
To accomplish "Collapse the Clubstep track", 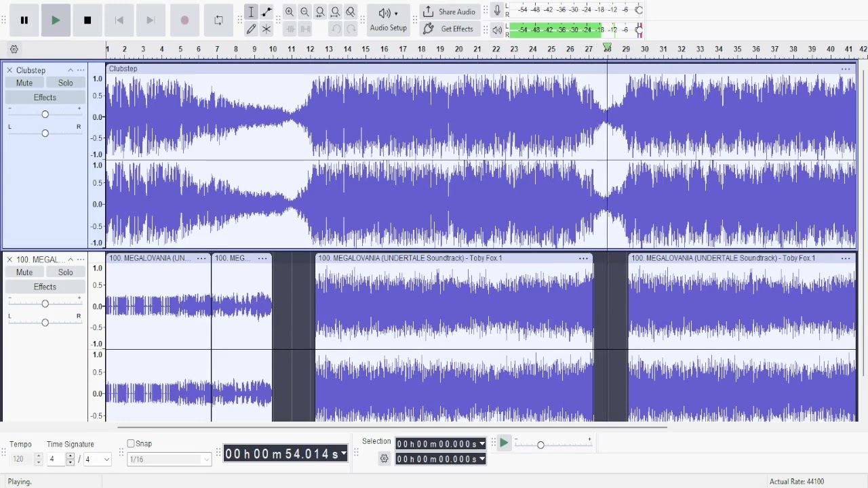I will pyautogui.click(x=70, y=70).
